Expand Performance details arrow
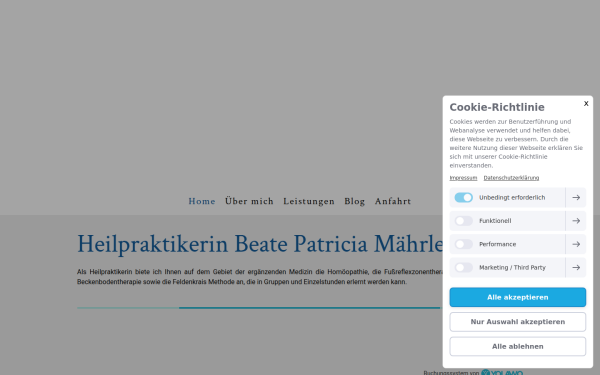 pos(576,244)
